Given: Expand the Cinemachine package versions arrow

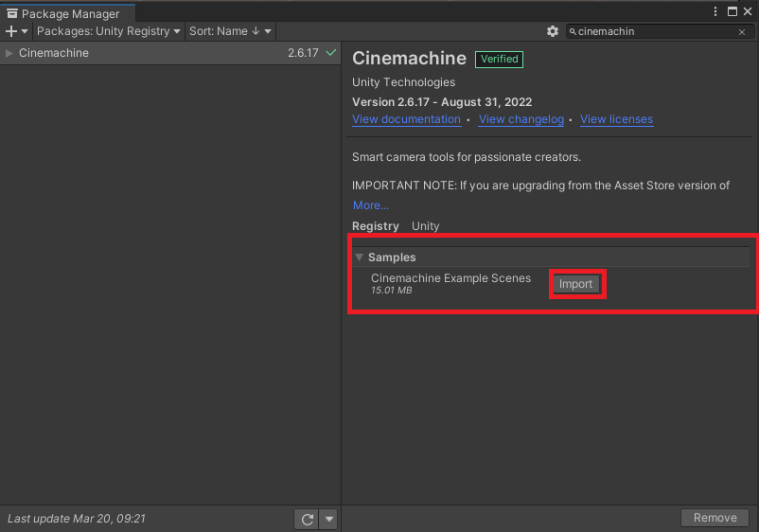Looking at the screenshot, I should pyautogui.click(x=9, y=53).
